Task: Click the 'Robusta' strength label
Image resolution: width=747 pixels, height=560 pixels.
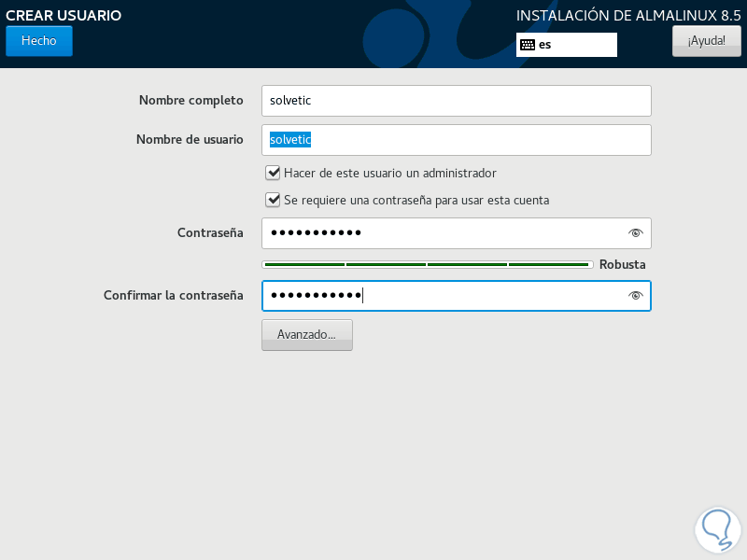Action: [x=622, y=264]
